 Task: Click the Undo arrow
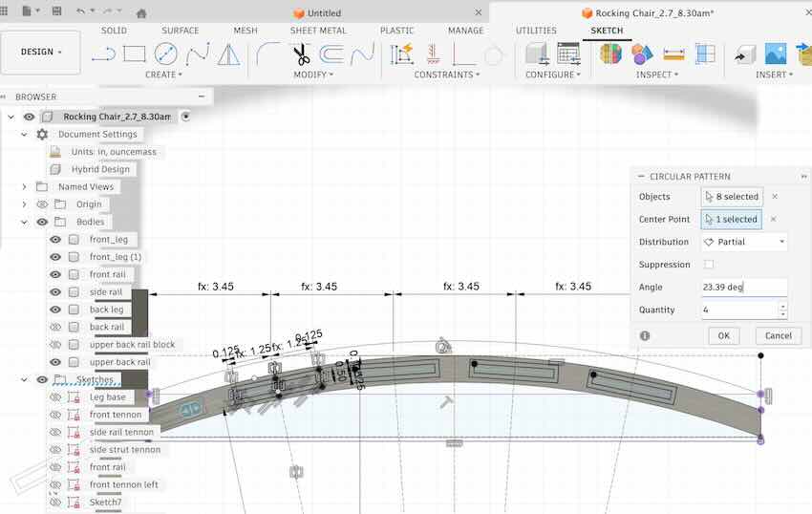click(x=80, y=11)
